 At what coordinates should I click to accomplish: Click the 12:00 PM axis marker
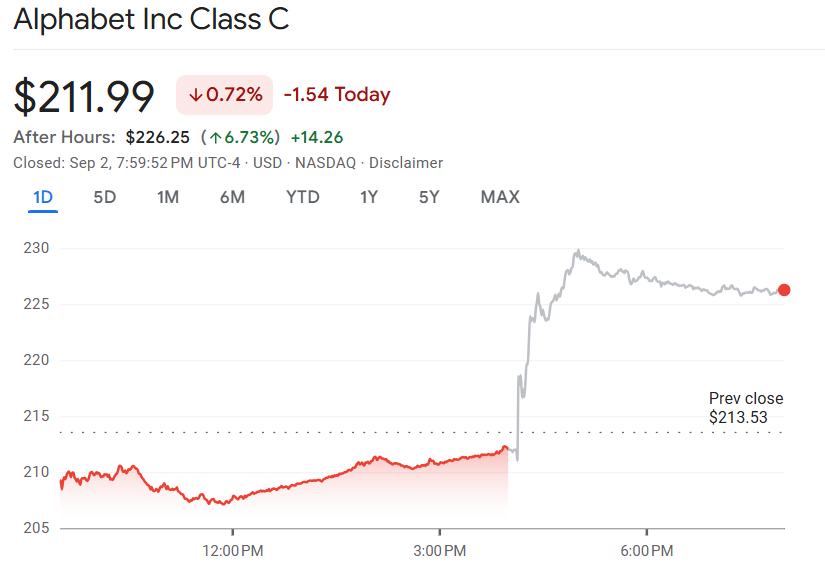[232, 551]
